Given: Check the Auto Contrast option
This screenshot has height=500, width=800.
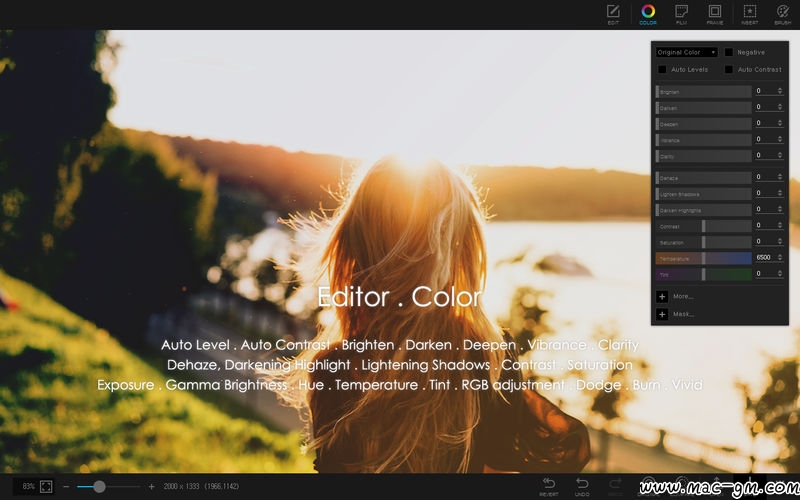Looking at the screenshot, I should pyautogui.click(x=729, y=69).
